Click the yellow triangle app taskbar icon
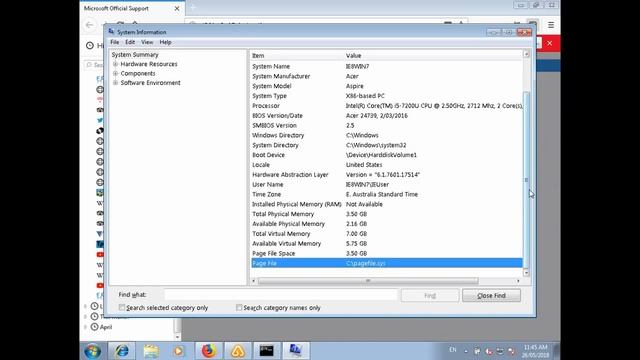The width and height of the screenshot is (640, 360). coord(238,351)
